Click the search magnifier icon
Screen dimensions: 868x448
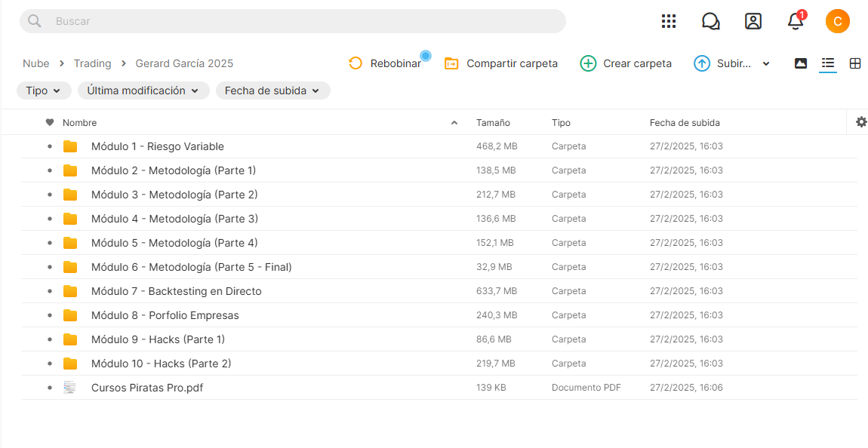pyautogui.click(x=34, y=21)
